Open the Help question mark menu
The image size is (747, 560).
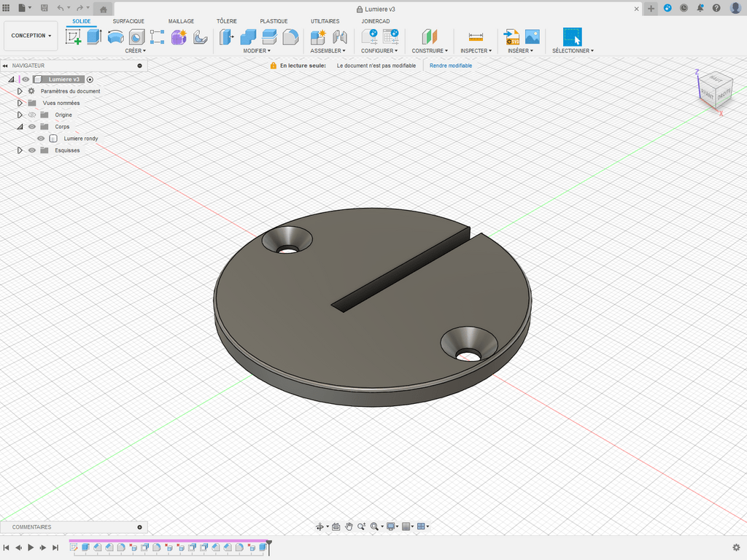716,8
